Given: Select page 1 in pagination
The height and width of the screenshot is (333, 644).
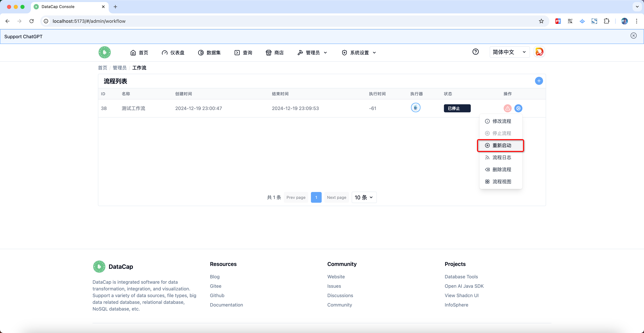Looking at the screenshot, I should [x=316, y=197].
